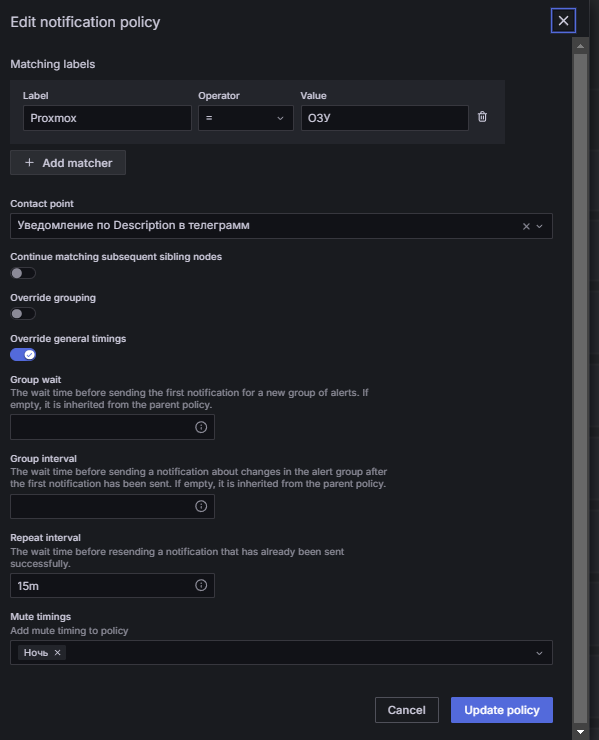This screenshot has height=740, width=599.
Task: Click the plus icon in Add matcher
Action: click(29, 162)
